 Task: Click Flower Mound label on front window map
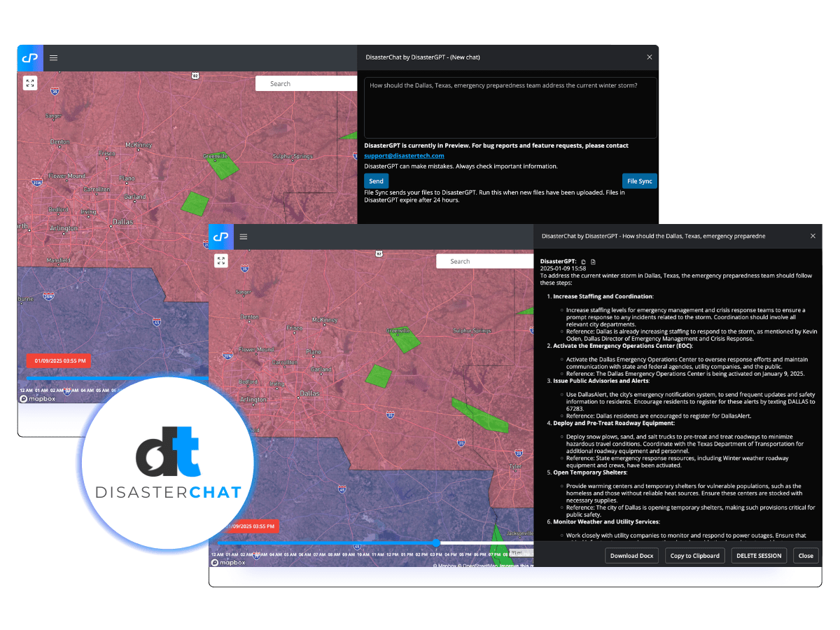coord(257,349)
